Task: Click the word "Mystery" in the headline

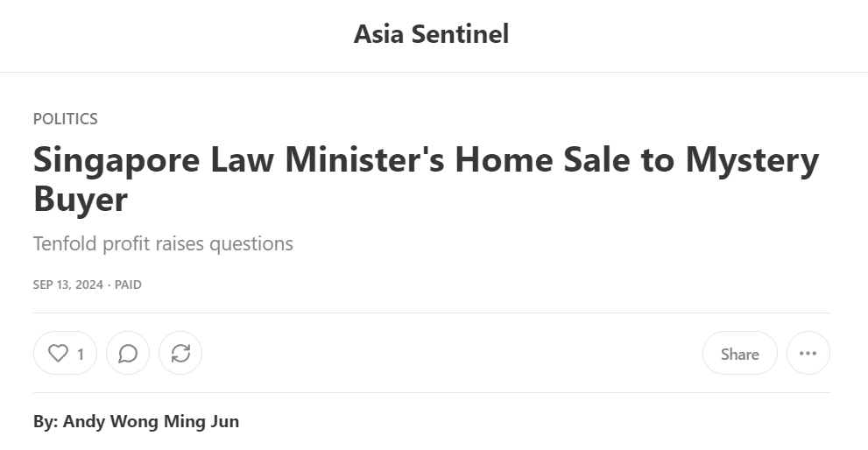Action: pyautogui.click(x=752, y=161)
